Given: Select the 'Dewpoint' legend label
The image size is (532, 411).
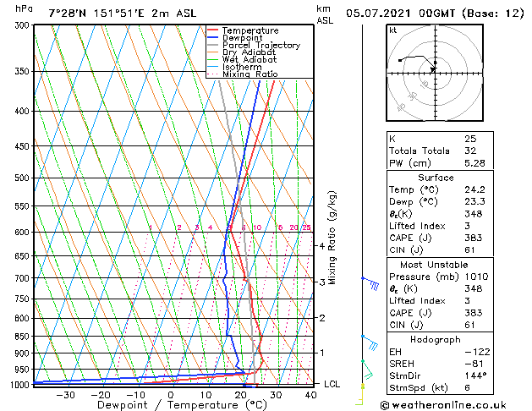Looking at the screenshot, I should (242, 38).
